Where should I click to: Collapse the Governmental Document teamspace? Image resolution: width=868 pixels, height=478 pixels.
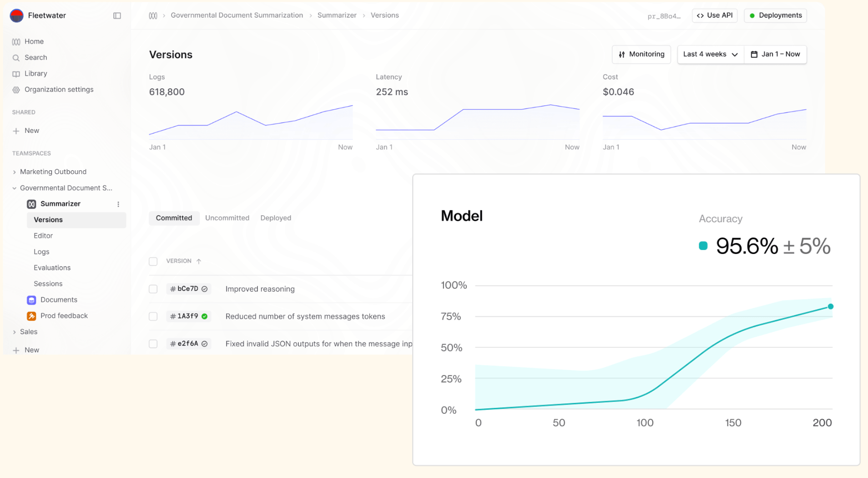pyautogui.click(x=14, y=188)
